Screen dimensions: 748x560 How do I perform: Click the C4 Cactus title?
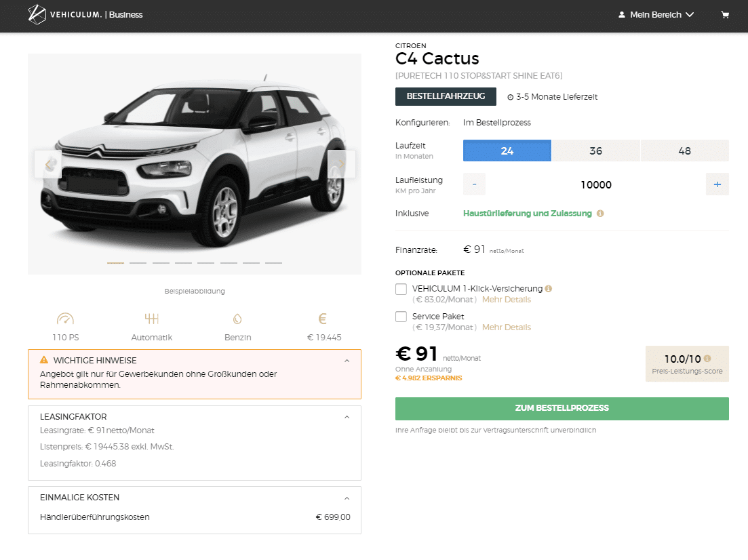437,59
